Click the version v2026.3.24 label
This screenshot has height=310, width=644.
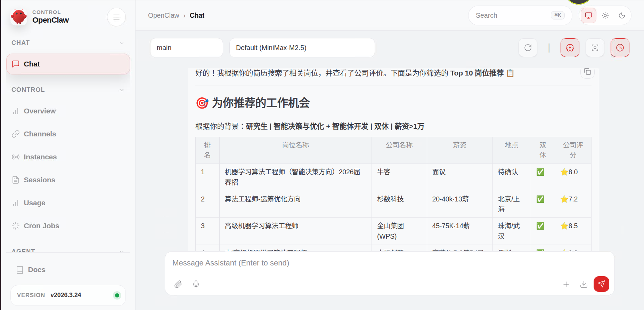tap(66, 295)
